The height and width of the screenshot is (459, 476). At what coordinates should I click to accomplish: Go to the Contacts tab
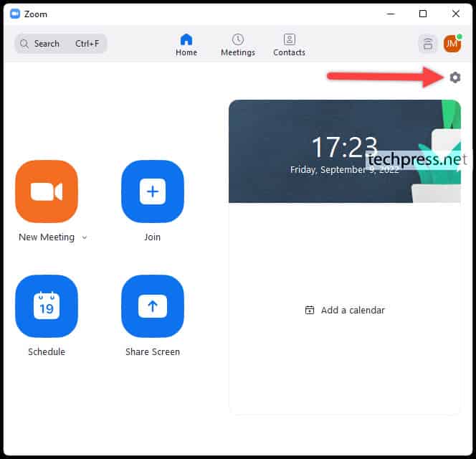click(x=289, y=45)
